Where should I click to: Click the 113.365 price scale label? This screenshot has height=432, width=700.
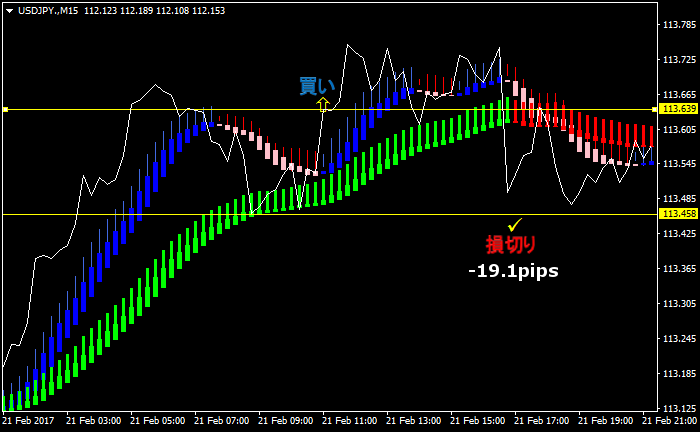[x=679, y=269]
